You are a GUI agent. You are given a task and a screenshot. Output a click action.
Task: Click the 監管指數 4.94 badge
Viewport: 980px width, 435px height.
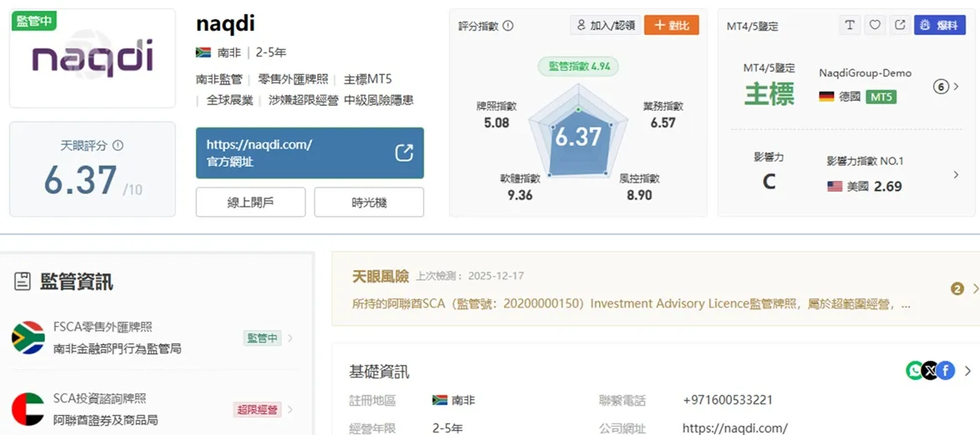click(x=578, y=67)
